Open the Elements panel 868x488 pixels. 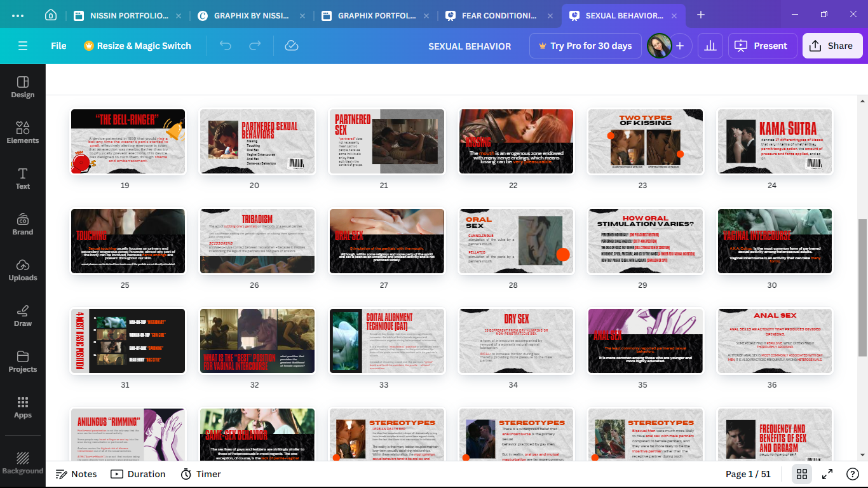tap(23, 133)
